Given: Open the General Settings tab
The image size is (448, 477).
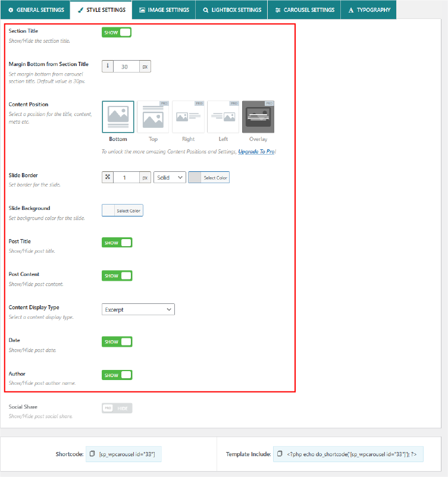Looking at the screenshot, I should [x=35, y=10].
